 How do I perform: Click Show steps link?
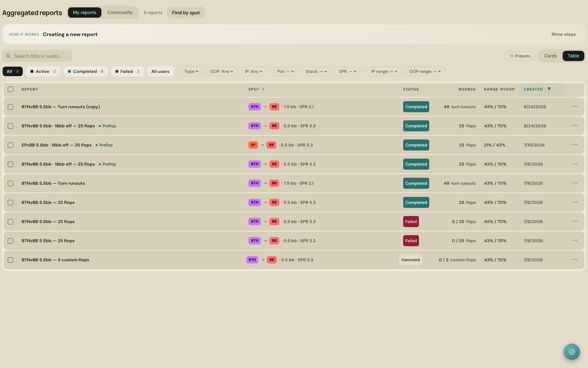pyautogui.click(x=563, y=34)
